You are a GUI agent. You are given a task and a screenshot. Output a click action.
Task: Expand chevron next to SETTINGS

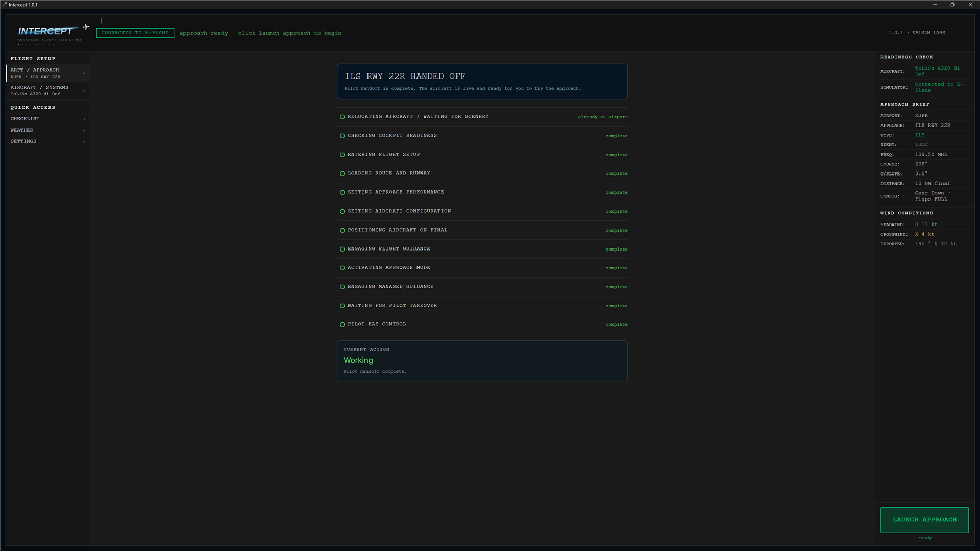coord(84,141)
